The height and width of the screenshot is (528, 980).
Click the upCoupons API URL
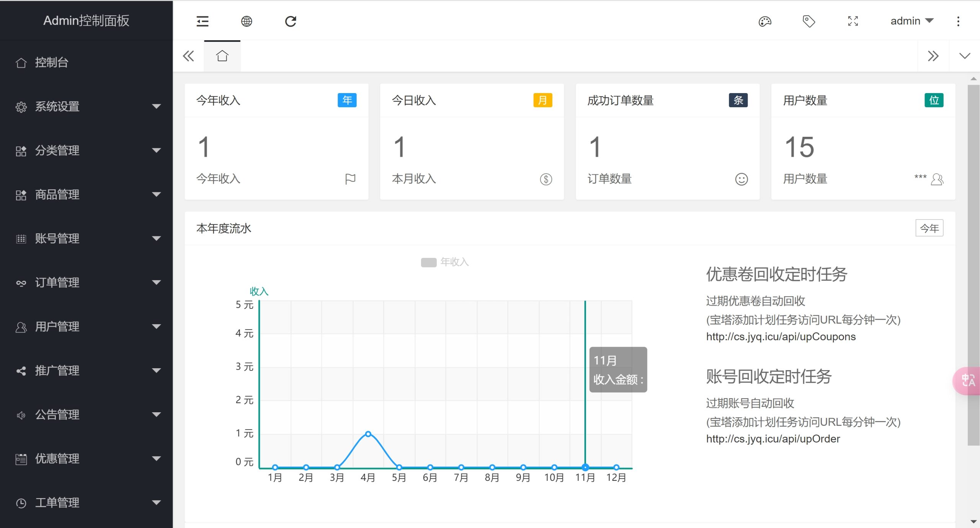tap(781, 336)
